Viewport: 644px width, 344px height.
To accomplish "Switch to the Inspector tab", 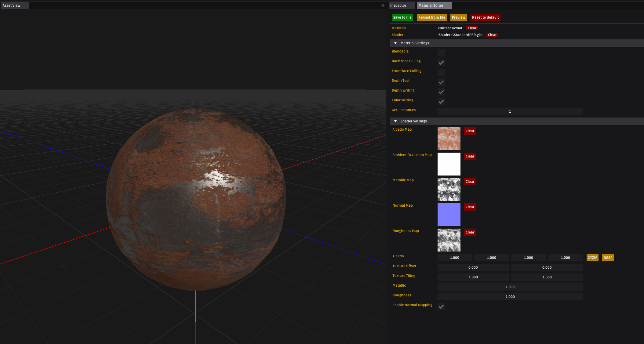I will 399,5.
